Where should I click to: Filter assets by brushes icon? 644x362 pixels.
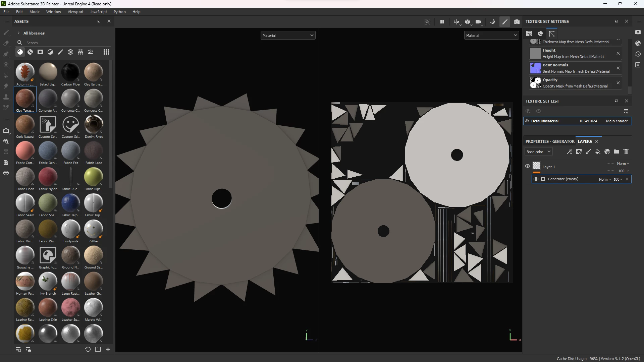click(60, 52)
